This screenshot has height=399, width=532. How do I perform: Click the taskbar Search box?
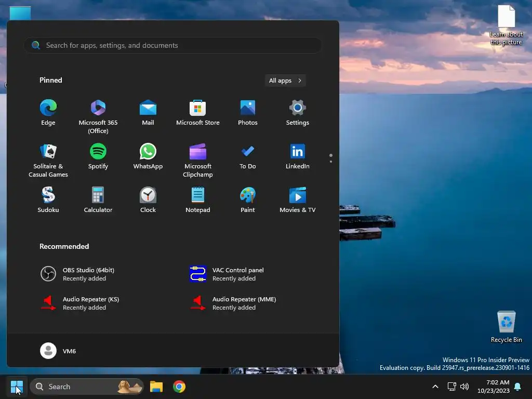coord(87,387)
